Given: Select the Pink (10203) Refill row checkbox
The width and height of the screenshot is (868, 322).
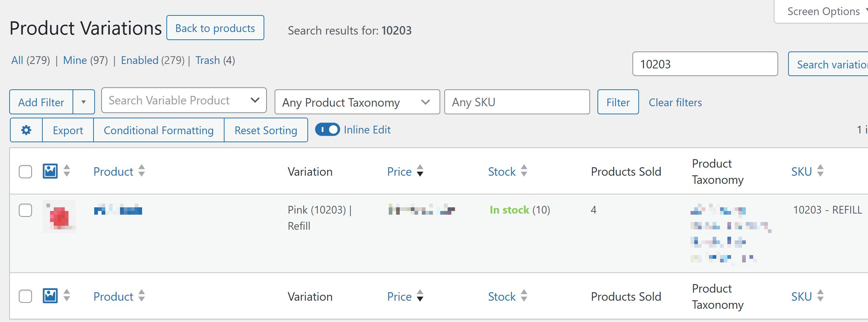Looking at the screenshot, I should click(x=25, y=210).
